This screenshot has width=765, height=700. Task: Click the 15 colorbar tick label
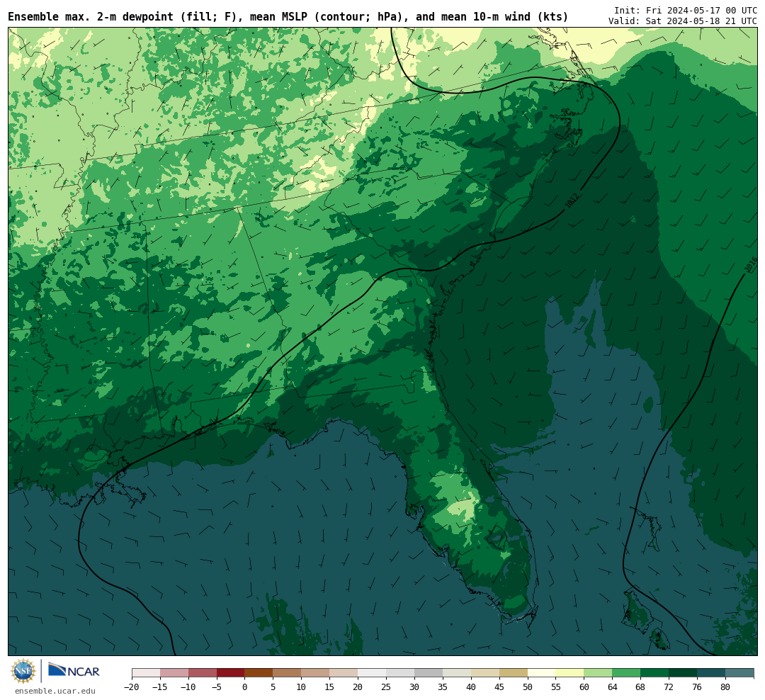330,687
